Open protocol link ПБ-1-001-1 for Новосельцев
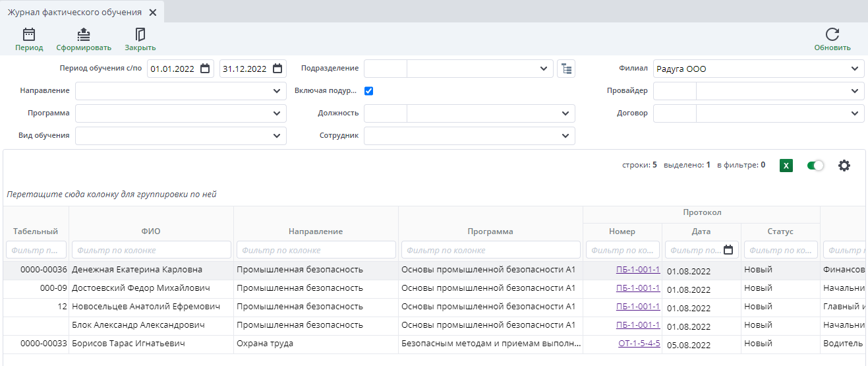The height and width of the screenshot is (366, 868). coord(638,307)
